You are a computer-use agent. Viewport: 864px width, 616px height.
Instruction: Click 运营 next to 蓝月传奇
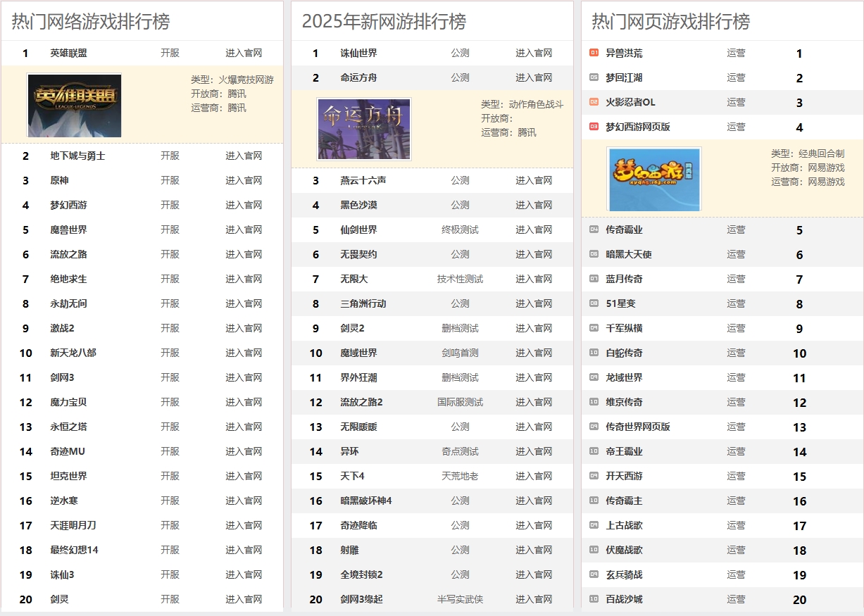tap(736, 279)
